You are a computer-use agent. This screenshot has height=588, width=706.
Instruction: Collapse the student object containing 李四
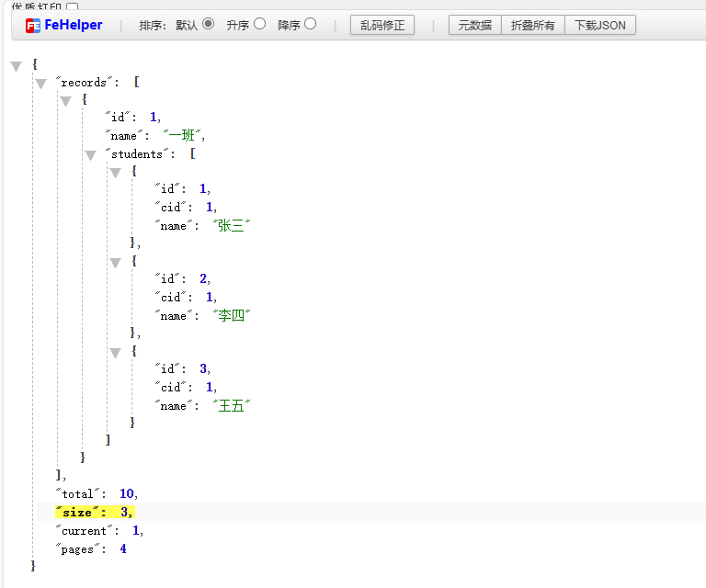click(x=115, y=263)
